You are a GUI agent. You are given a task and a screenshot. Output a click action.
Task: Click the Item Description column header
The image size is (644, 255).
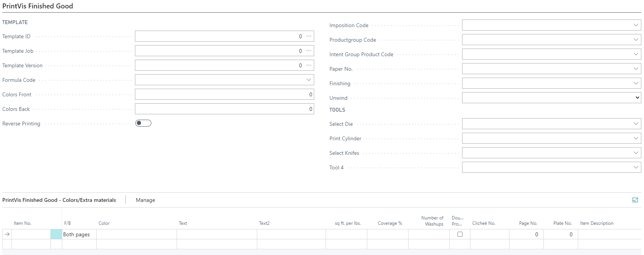[597, 223]
